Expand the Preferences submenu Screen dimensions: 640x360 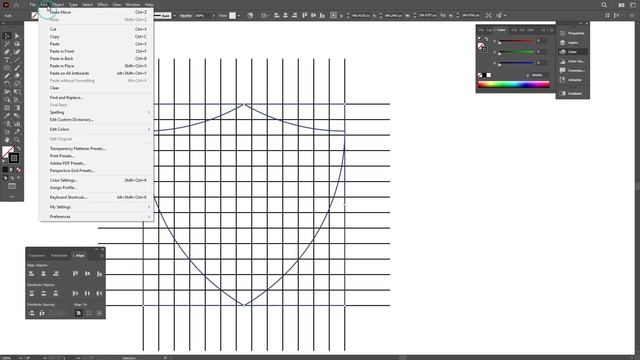pyautogui.click(x=97, y=217)
